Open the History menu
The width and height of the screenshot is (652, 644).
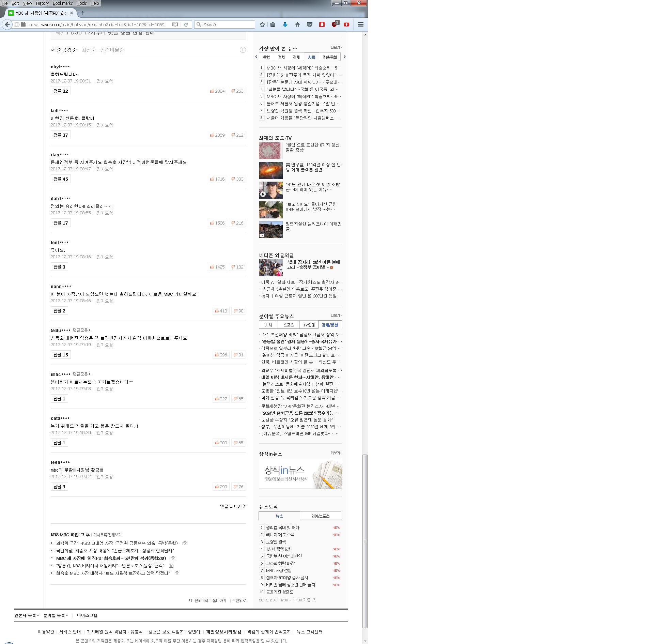(43, 3)
